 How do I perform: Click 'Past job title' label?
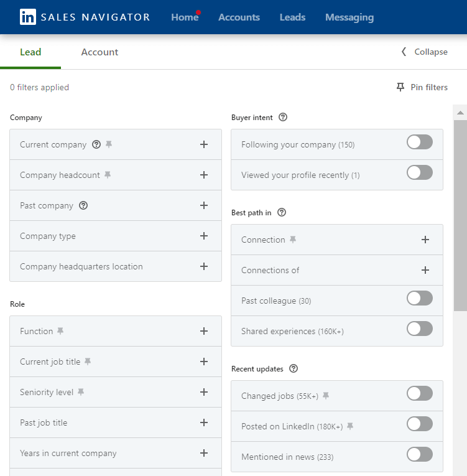(44, 423)
